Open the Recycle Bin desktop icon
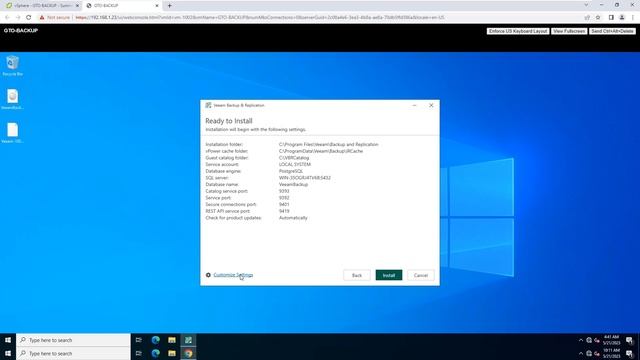The image size is (640, 360). point(13,66)
